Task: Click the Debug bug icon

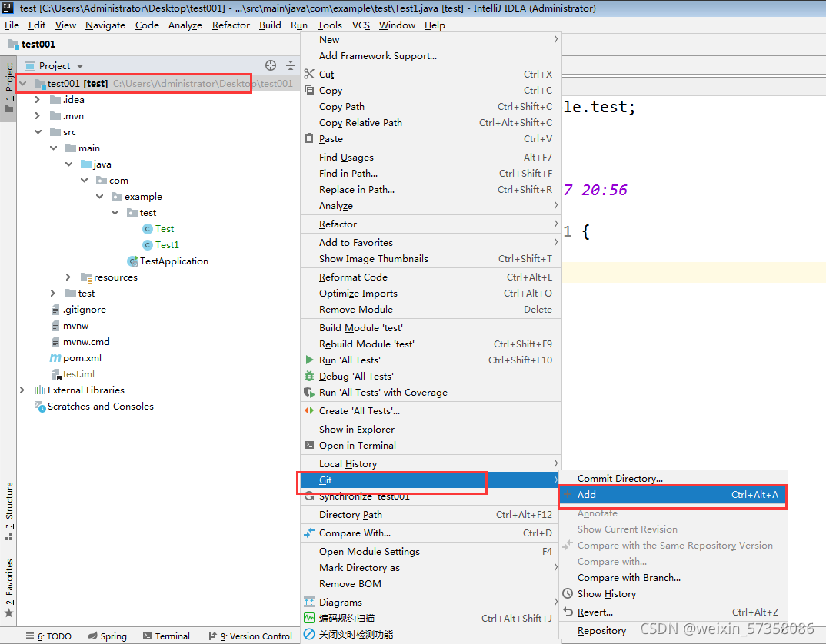Action: pyautogui.click(x=309, y=376)
